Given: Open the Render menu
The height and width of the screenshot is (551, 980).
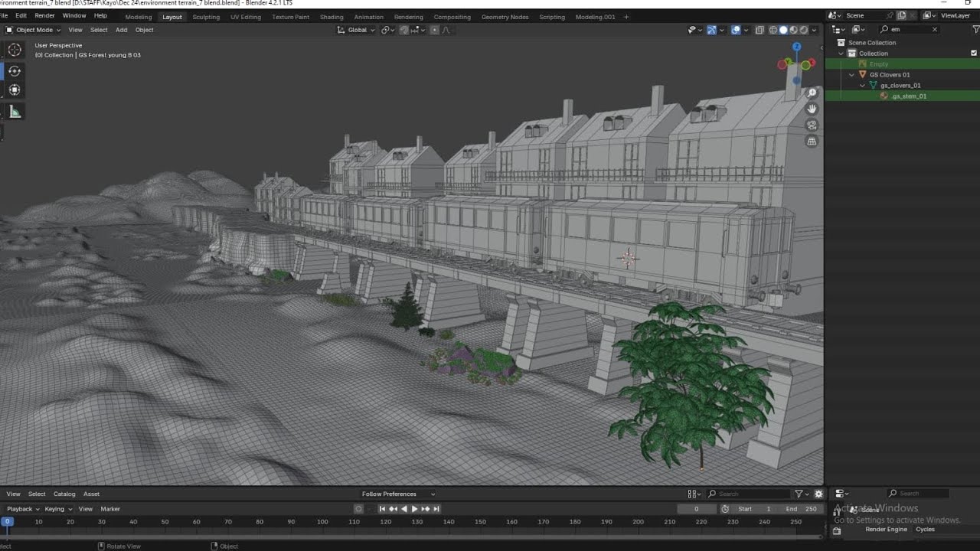Looking at the screenshot, I should pyautogui.click(x=44, y=16).
